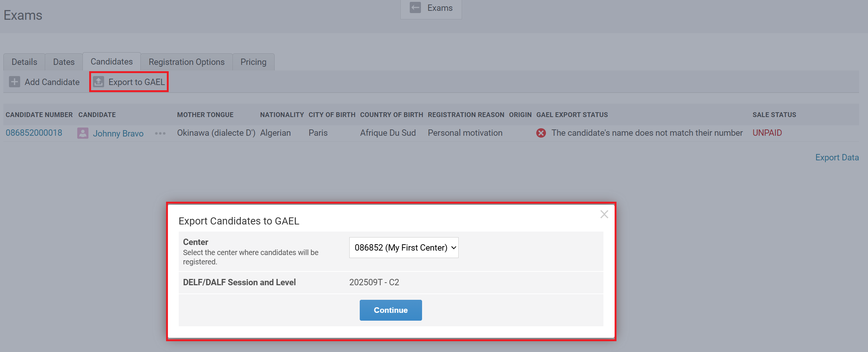Go to the Registration Options tab
Viewport: 868px width, 352px height.
(187, 62)
